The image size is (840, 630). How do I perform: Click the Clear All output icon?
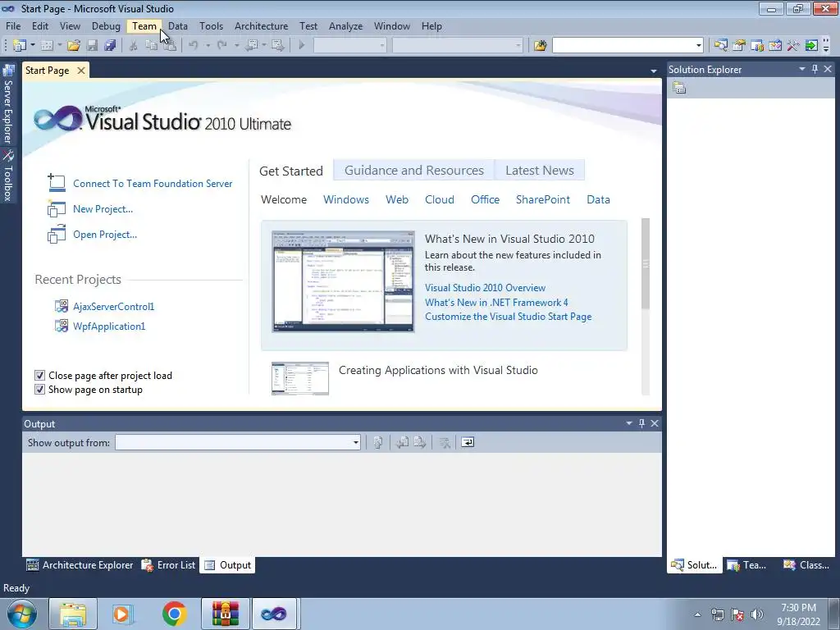coord(444,442)
